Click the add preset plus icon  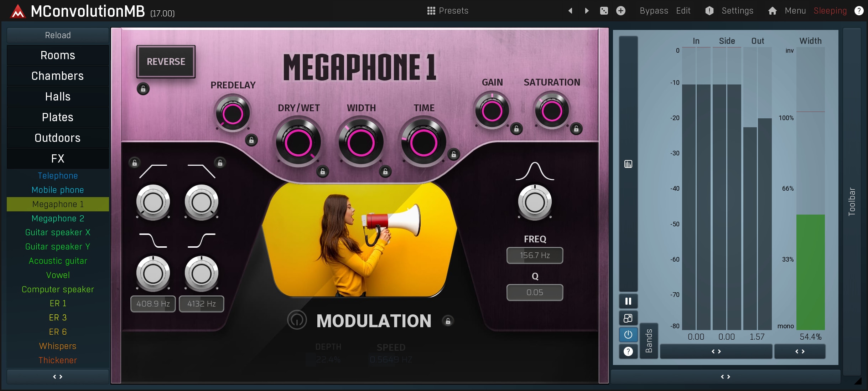[621, 11]
